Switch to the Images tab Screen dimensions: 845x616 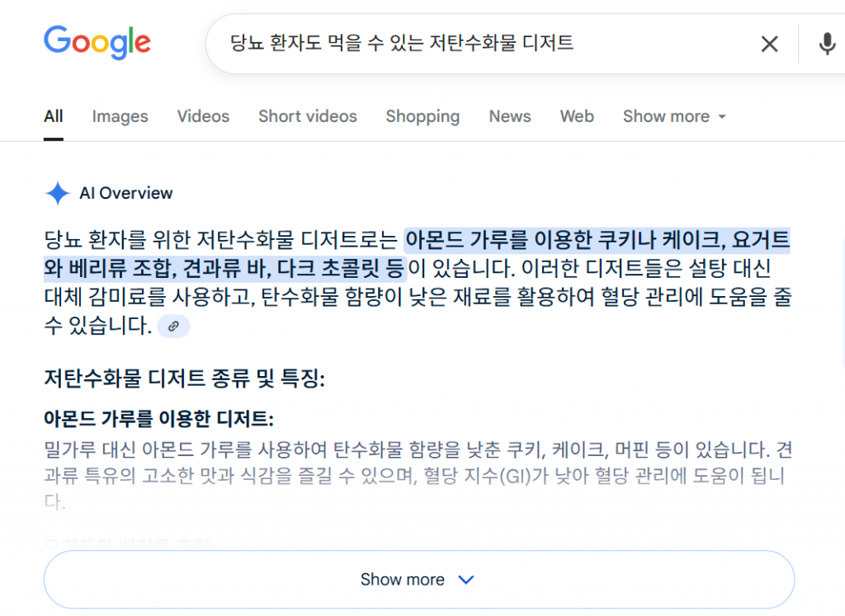point(120,116)
